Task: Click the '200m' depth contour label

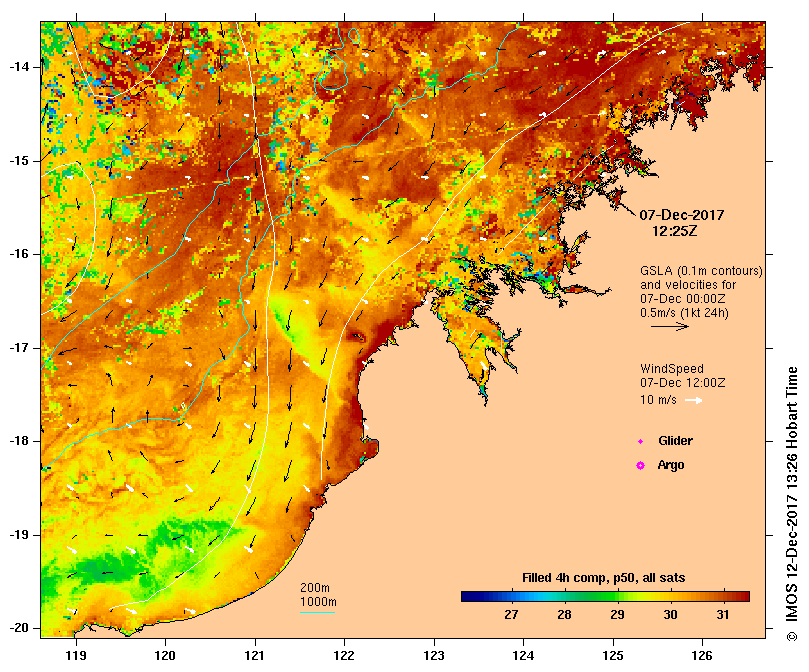Action: point(315,588)
